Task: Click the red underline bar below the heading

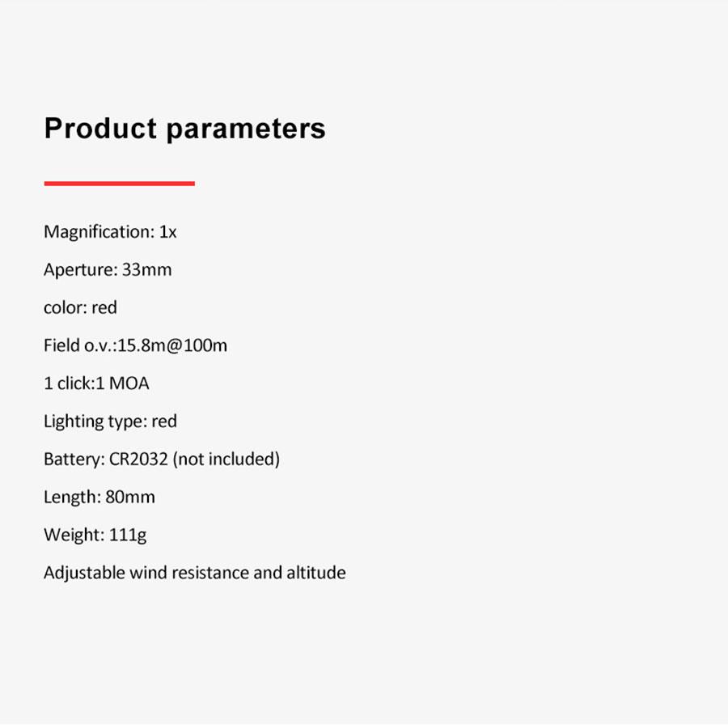Action: (x=119, y=184)
